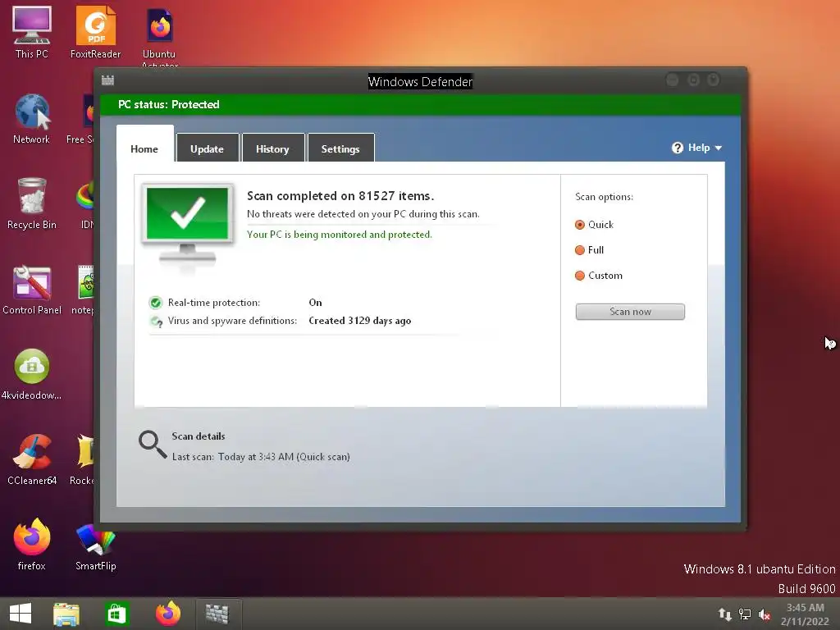Launch Firefox from the taskbar
The width and height of the screenshot is (840, 630).
[167, 614]
